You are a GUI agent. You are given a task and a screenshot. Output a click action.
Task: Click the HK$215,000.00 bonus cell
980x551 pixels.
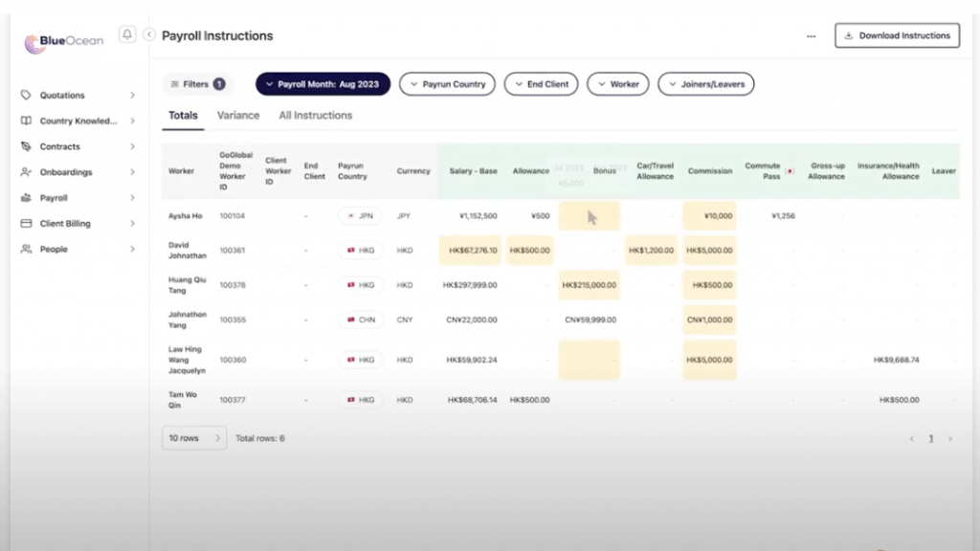(x=589, y=285)
